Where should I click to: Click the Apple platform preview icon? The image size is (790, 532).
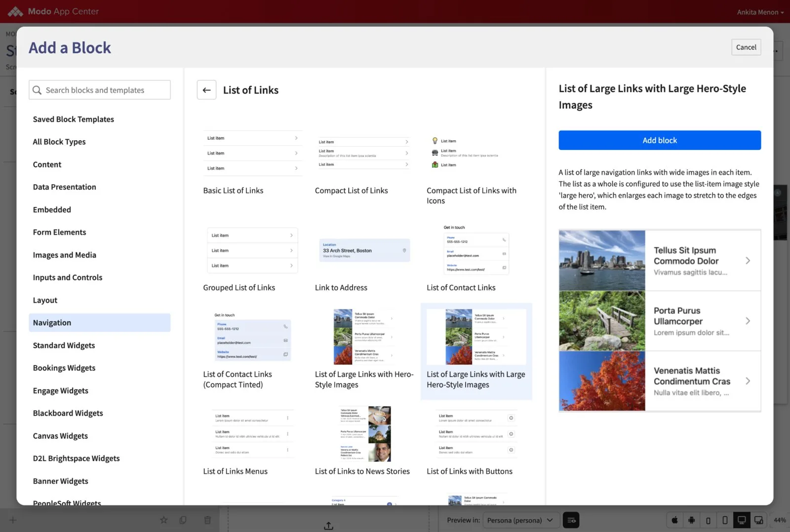coord(675,520)
